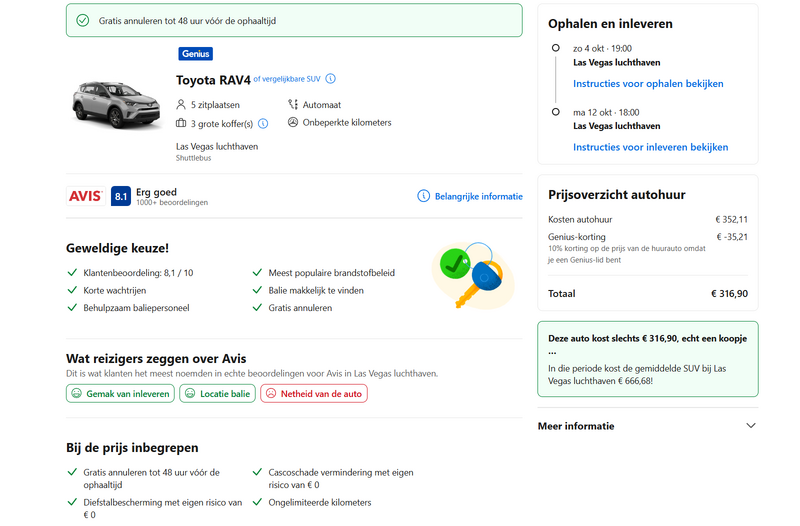This screenshot has width=800, height=526.
Task: Click the checkmark beside Behulpzaam baliepersoneel
Action: pos(72,308)
